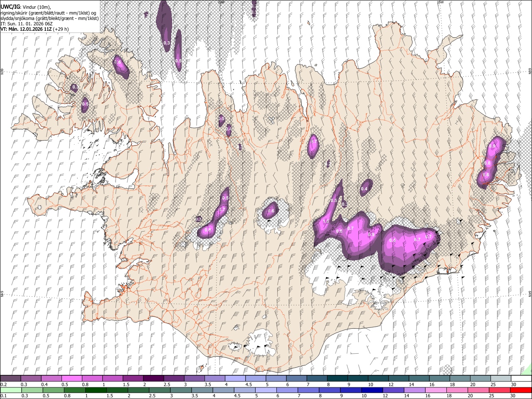Select the dark navy swatch in rain legend
This screenshot has height=399, width=532.
point(372,390)
